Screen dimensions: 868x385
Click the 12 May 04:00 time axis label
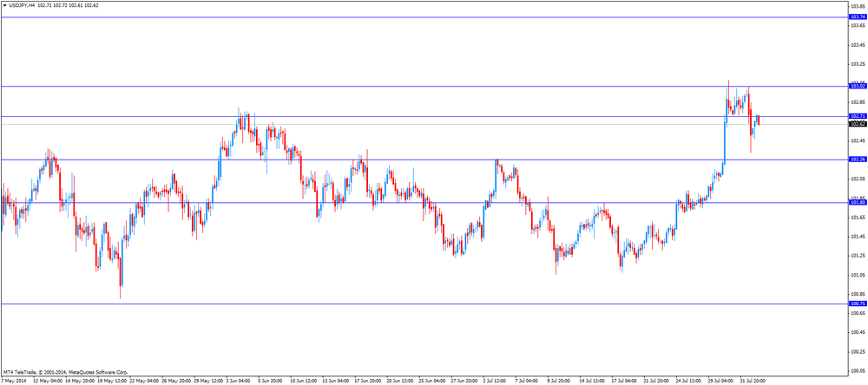(48, 382)
